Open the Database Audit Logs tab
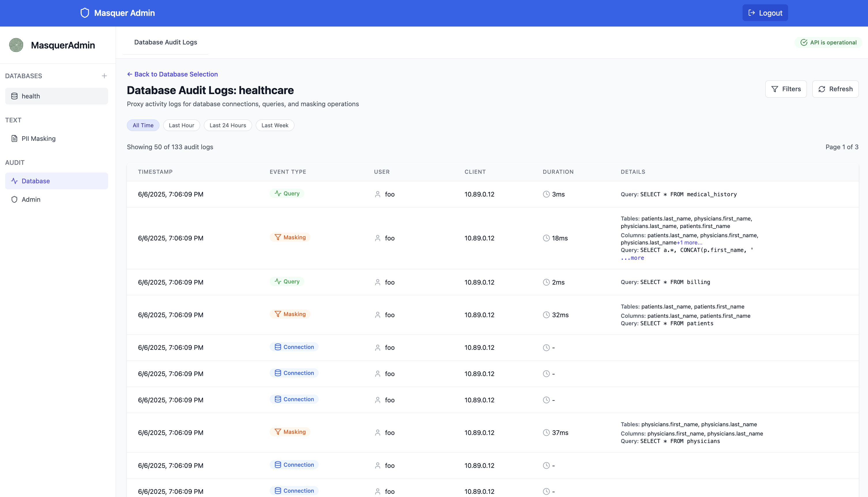 coord(165,42)
